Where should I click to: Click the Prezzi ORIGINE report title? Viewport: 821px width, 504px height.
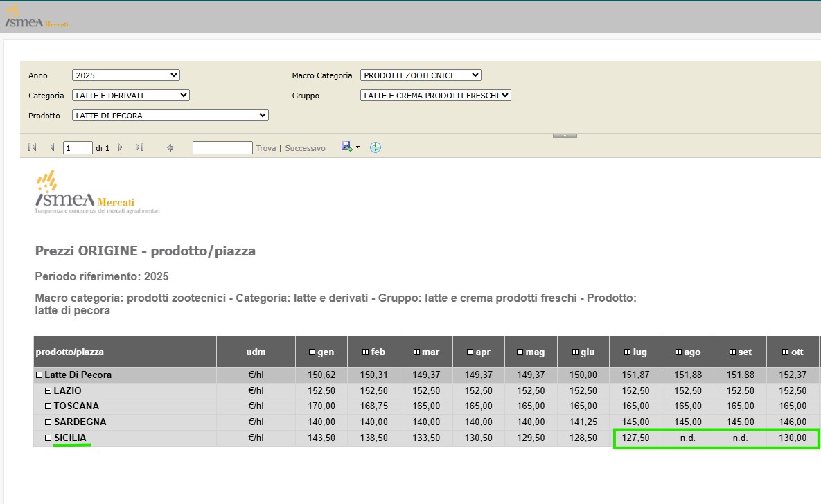[x=145, y=251]
